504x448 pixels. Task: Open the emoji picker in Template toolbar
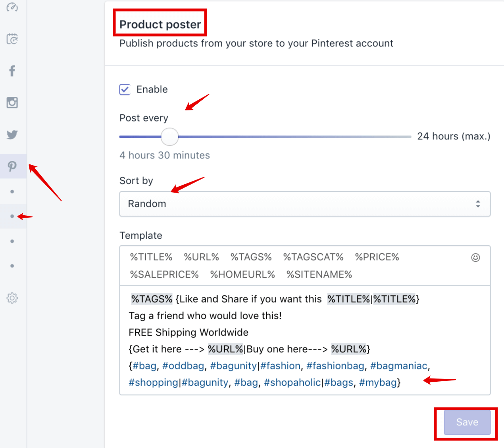(x=475, y=257)
